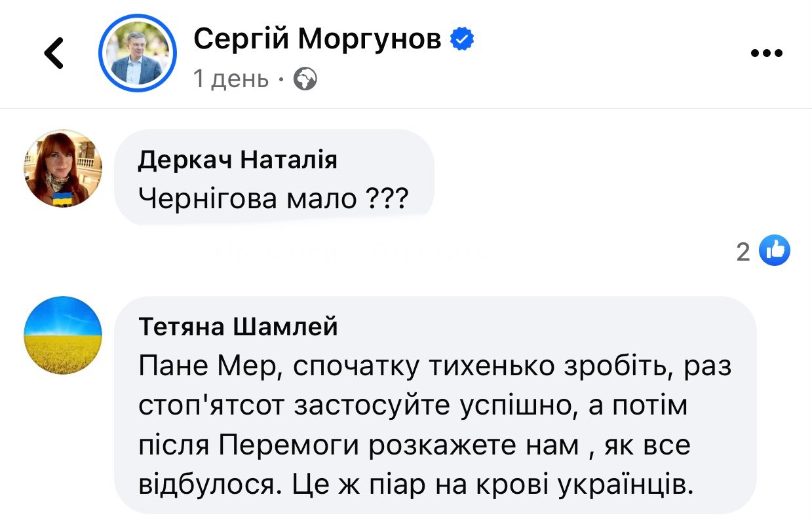Tap Деркач Наталія's avatar photo
The width and height of the screenshot is (812, 520).
[x=63, y=168]
